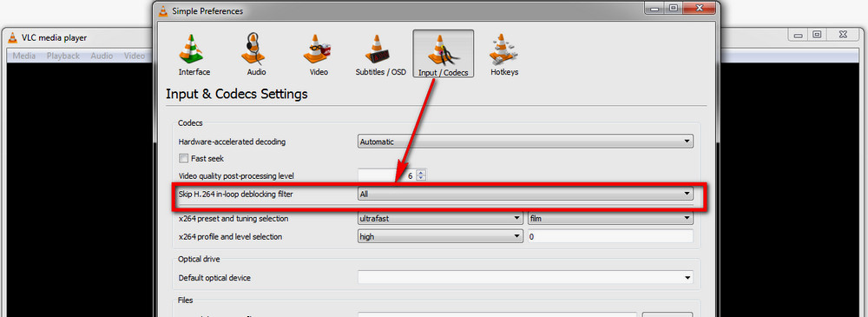
Task: Open the x264 tuning dropdown showing film
Action: pyautogui.click(x=610, y=218)
